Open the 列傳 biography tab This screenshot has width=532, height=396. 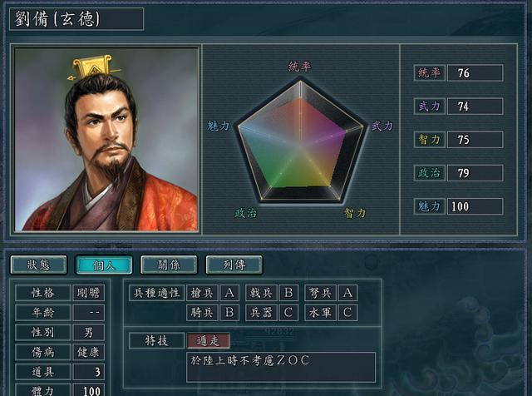point(234,265)
